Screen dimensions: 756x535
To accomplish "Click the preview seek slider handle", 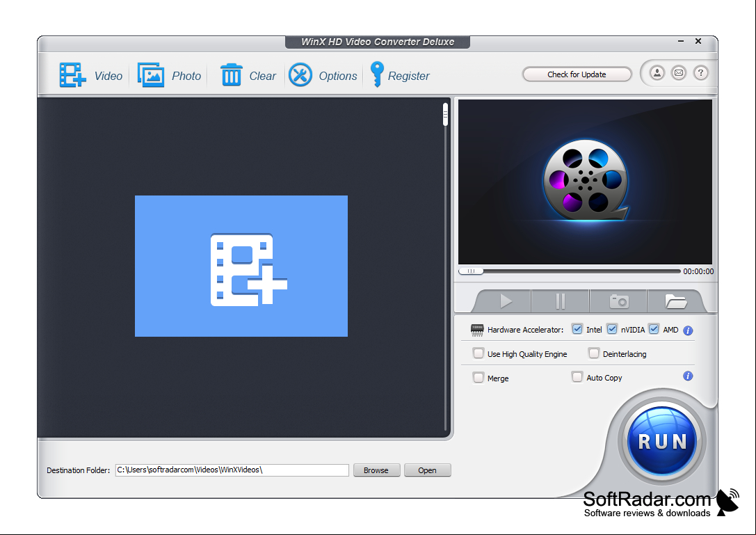I will (471, 271).
